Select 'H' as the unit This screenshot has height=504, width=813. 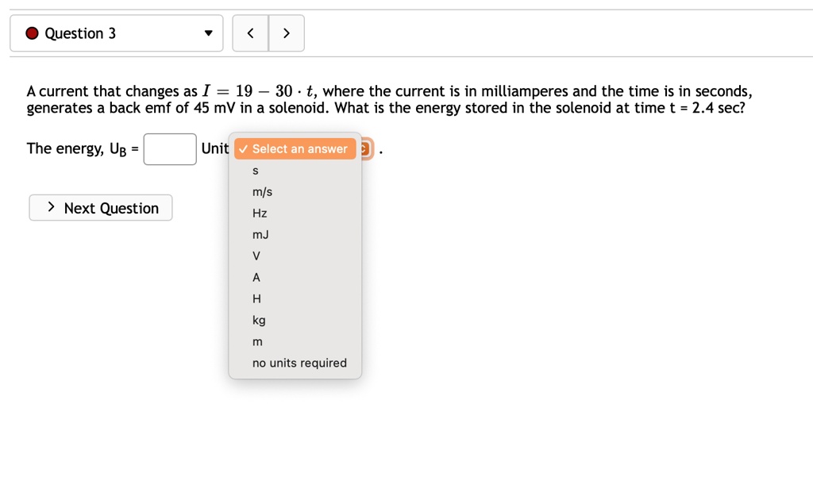pyautogui.click(x=256, y=298)
